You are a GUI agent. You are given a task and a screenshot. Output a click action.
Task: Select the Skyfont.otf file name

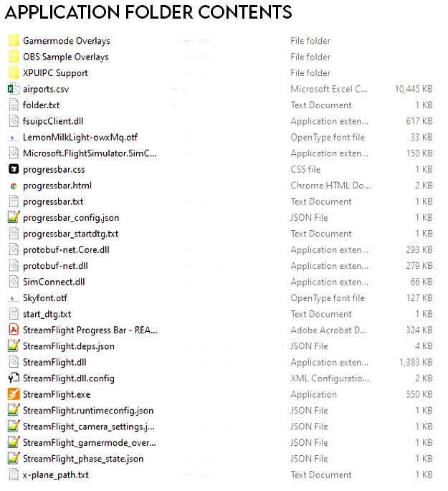[44, 298]
